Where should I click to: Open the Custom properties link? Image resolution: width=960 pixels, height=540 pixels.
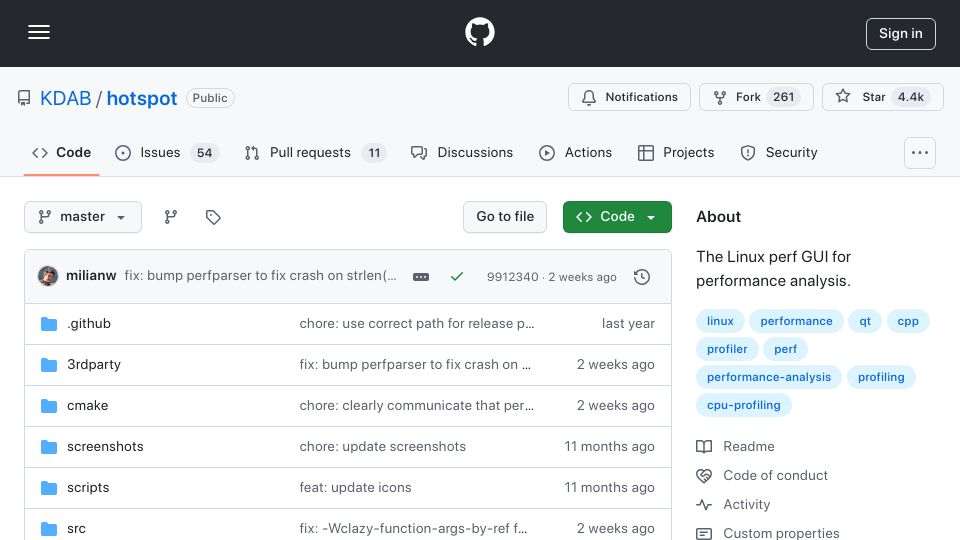768,533
